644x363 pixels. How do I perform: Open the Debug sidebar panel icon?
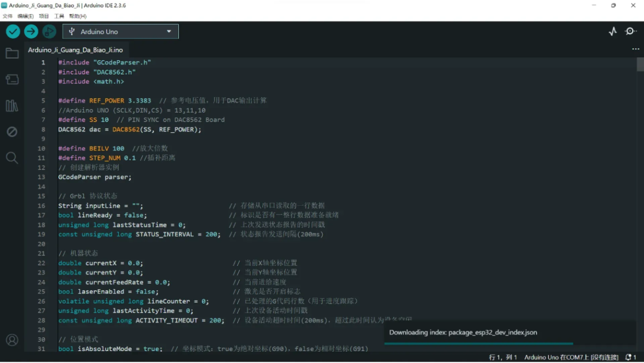12,132
